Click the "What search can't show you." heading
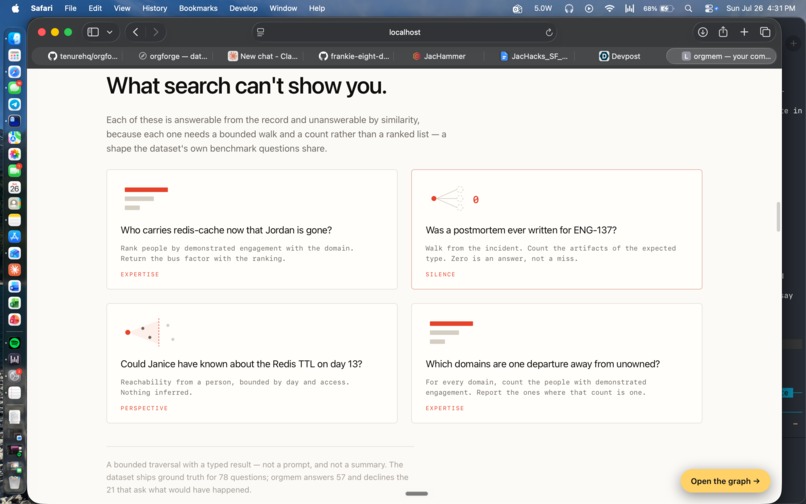This screenshot has width=806, height=504. coord(246,85)
